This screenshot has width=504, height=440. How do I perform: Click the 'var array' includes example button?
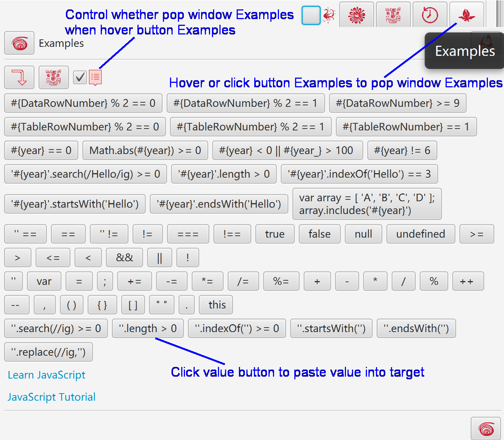tap(367, 204)
